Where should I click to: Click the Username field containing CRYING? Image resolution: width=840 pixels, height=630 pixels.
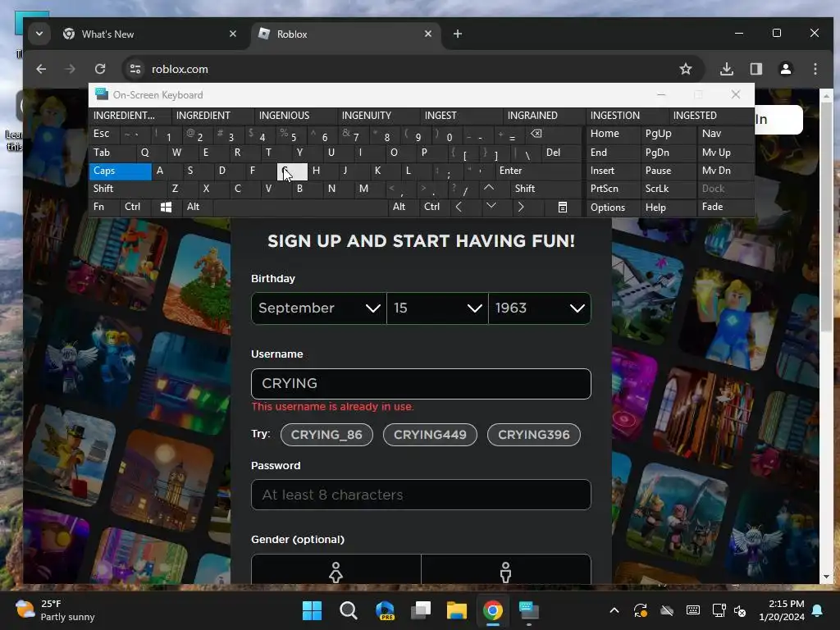point(421,384)
